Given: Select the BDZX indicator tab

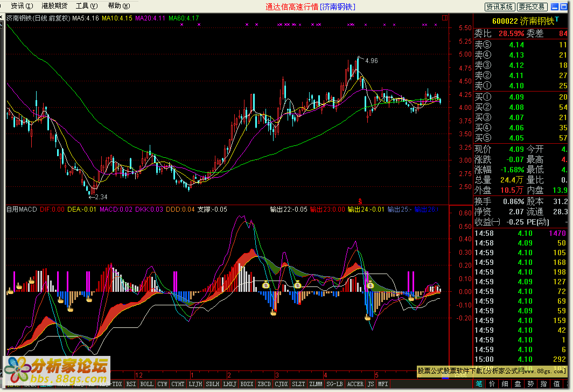Looking at the screenshot, I should click(x=247, y=384).
